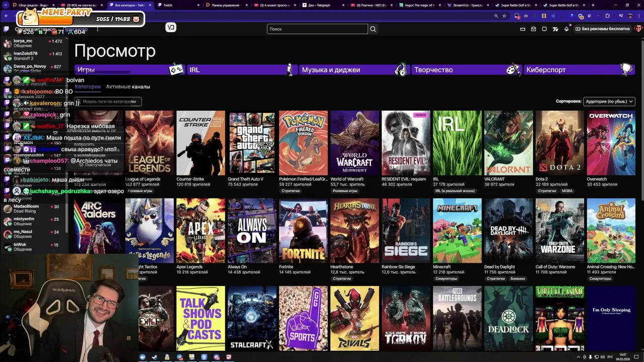
Task: Click the VD extension badge icon
Action: pos(171,28)
